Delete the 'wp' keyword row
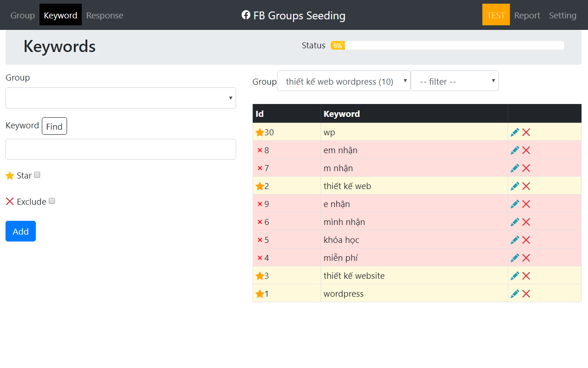 coord(526,132)
